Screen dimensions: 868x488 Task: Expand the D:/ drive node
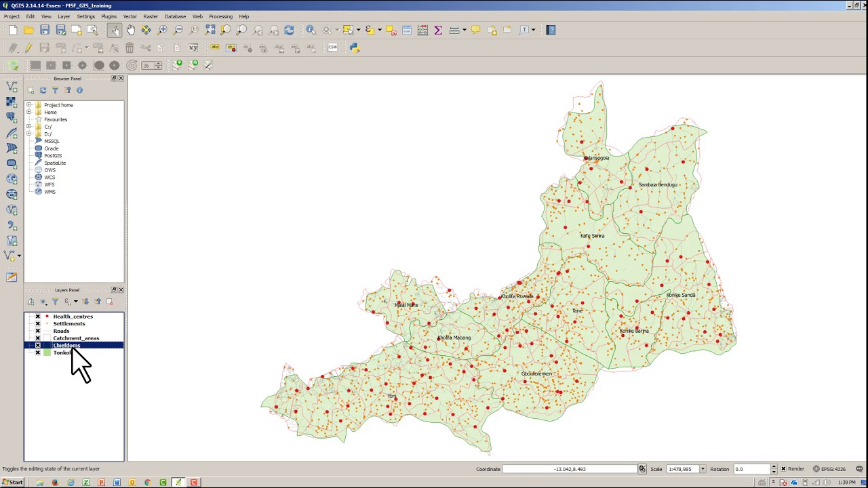pos(28,134)
